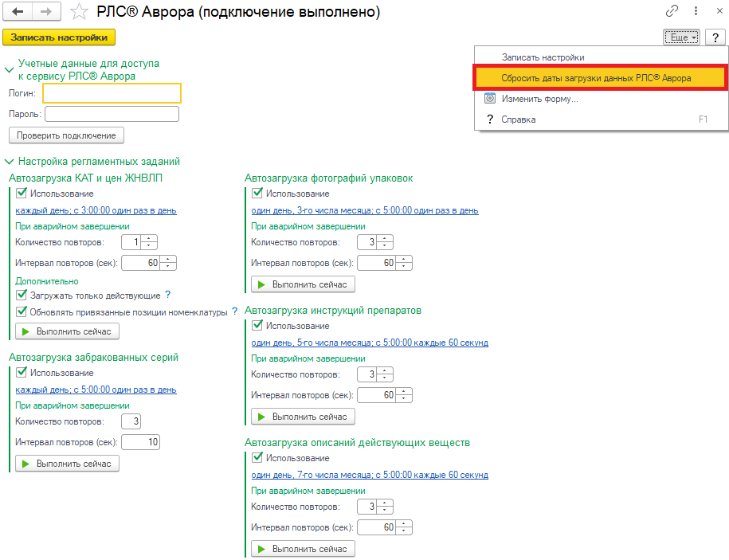The image size is (729, 560).
Task: Click 'Проверить подключение' button
Action: (66, 135)
